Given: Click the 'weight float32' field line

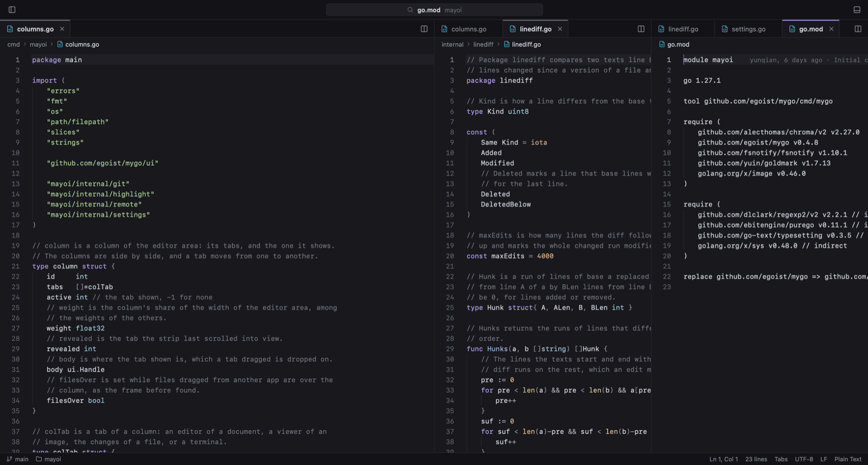Looking at the screenshot, I should pos(75,328).
